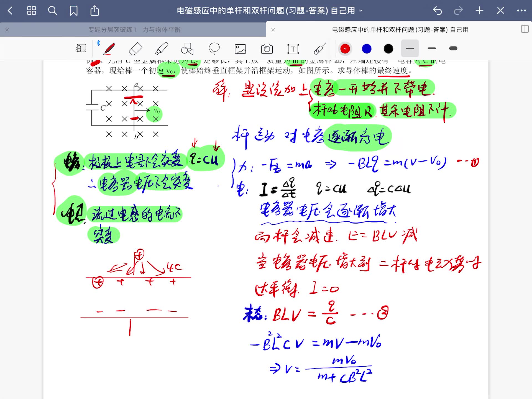The height and width of the screenshot is (399, 532).
Task: Undo the last annotation
Action: point(437,11)
